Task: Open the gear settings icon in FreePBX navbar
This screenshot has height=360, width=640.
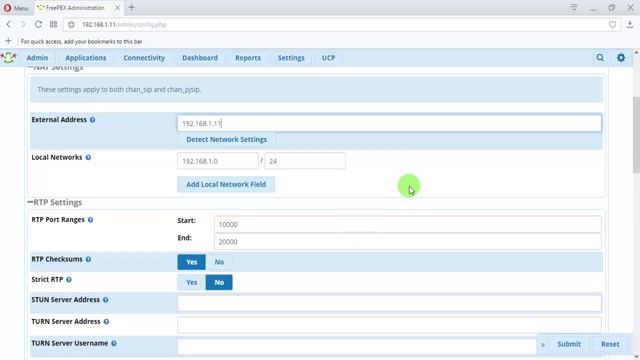Action: pos(621,58)
